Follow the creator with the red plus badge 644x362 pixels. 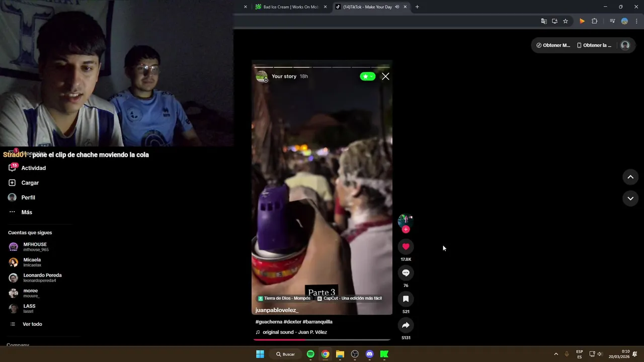pos(406,229)
